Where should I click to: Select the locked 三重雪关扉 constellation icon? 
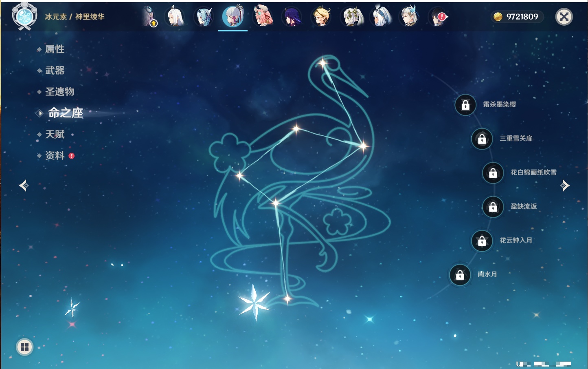[x=482, y=139]
